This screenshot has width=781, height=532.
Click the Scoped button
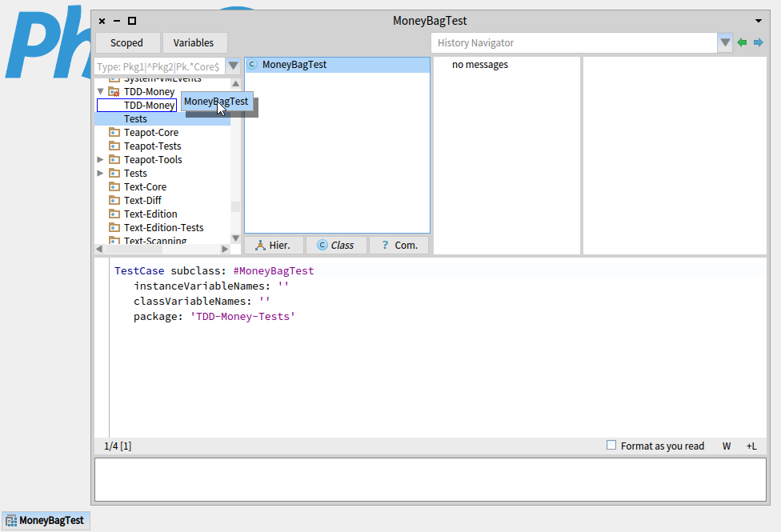coord(127,43)
